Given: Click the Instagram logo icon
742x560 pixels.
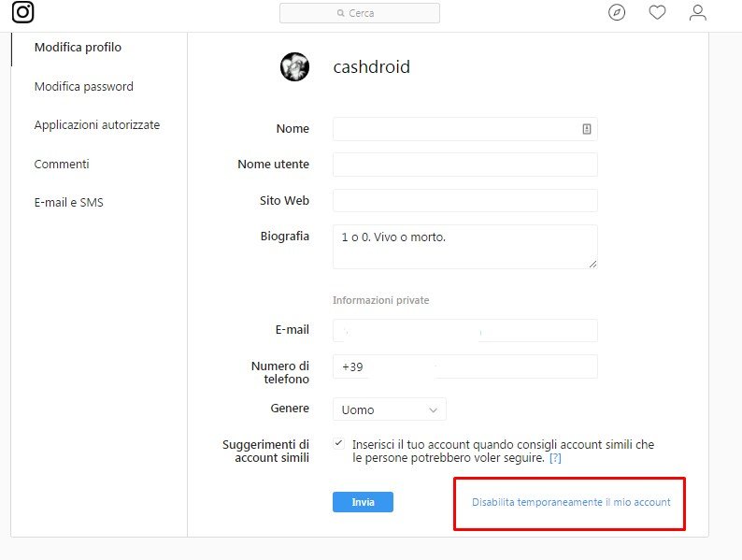Looking at the screenshot, I should click(x=23, y=12).
